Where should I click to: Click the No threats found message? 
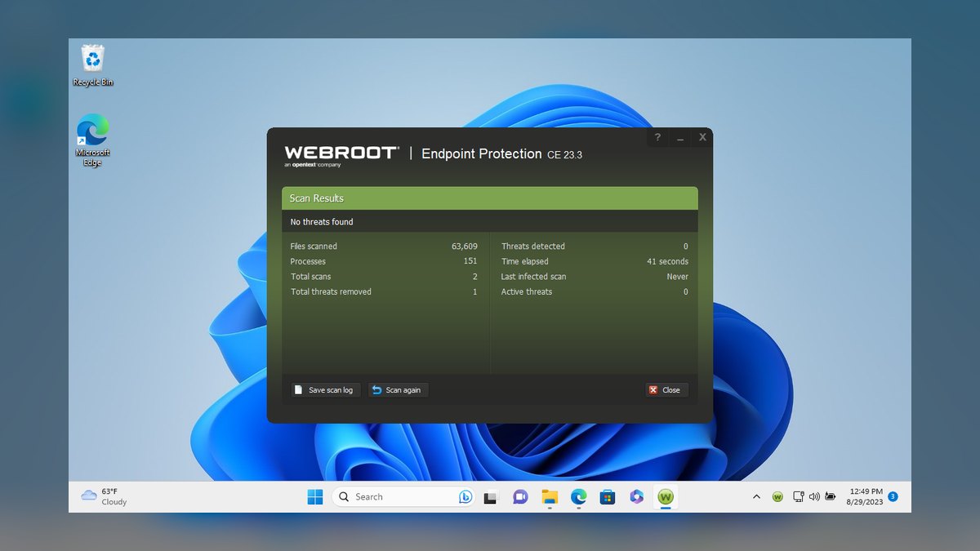click(x=322, y=222)
